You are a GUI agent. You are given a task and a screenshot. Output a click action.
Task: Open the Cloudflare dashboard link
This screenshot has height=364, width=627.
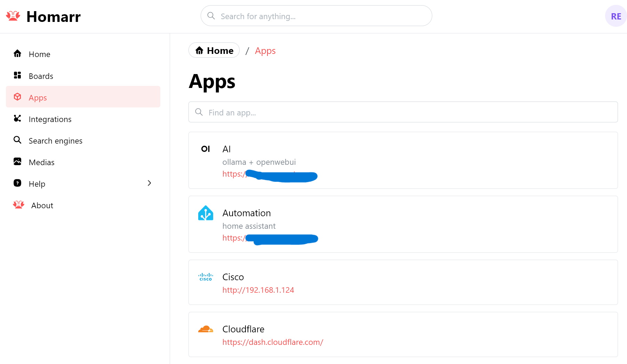[x=273, y=342]
